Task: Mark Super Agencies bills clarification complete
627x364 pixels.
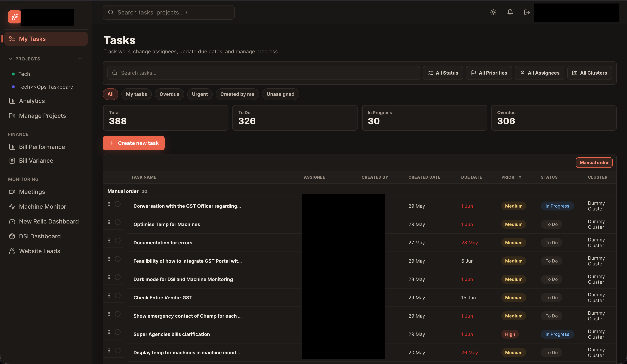Action: pyautogui.click(x=118, y=332)
